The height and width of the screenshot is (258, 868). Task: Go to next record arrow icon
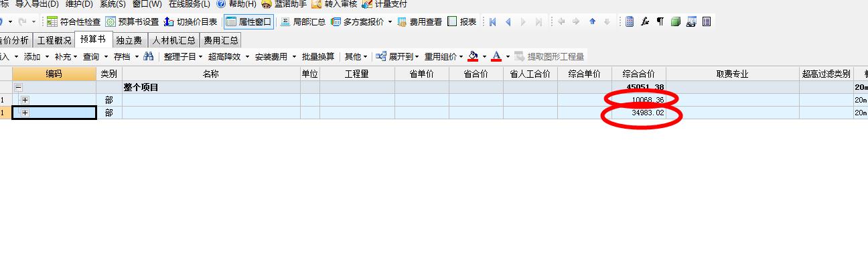tap(524, 21)
